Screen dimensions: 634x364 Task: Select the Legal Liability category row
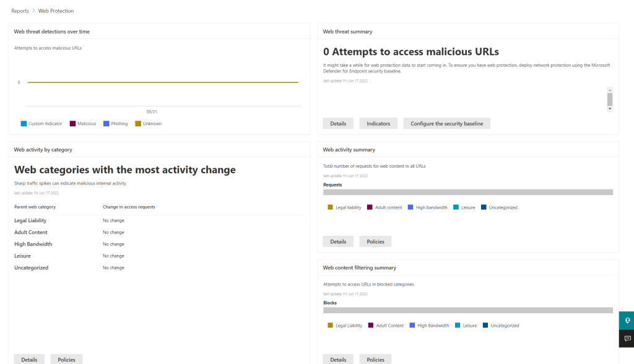pos(30,220)
